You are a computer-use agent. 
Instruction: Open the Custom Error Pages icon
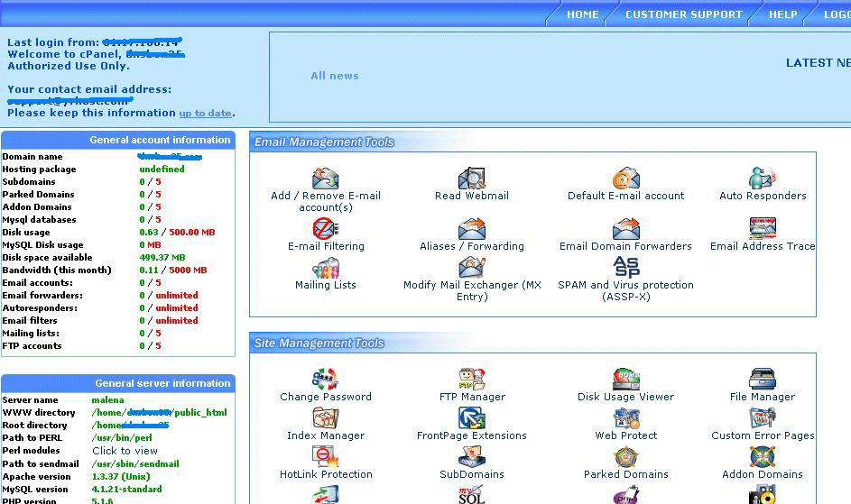point(763,418)
